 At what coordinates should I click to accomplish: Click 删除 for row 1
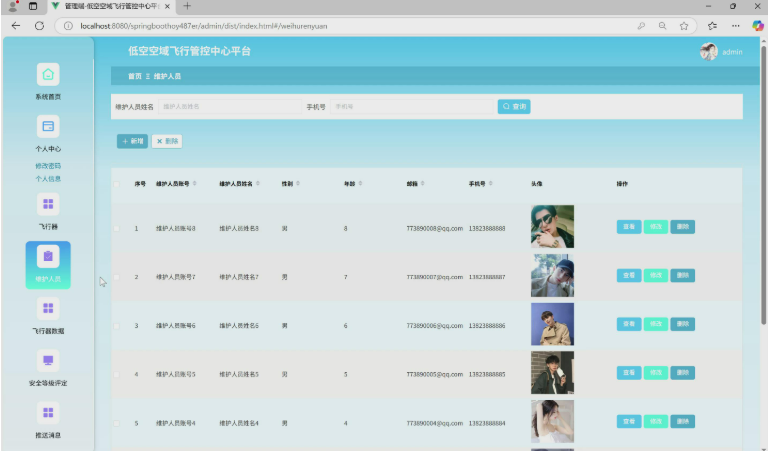click(x=683, y=227)
